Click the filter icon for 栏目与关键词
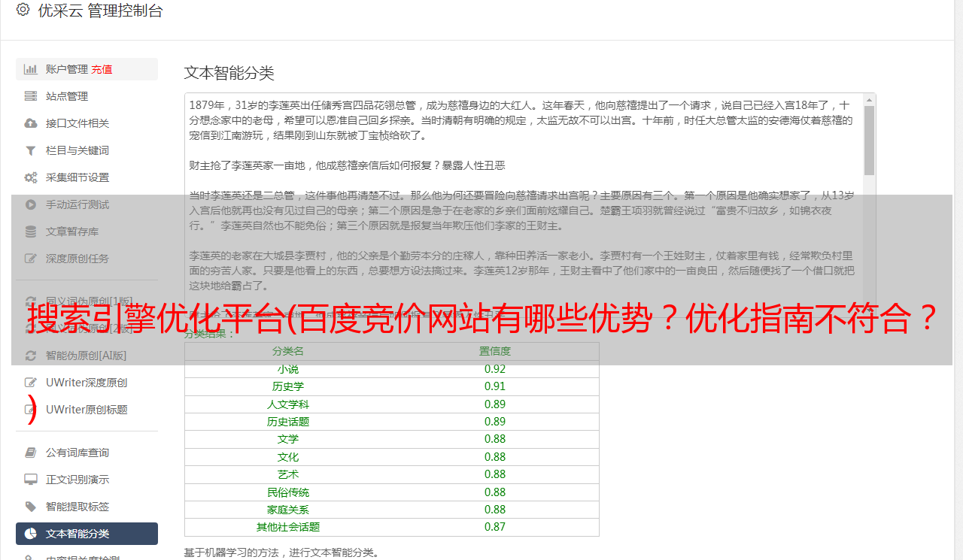 [31, 150]
